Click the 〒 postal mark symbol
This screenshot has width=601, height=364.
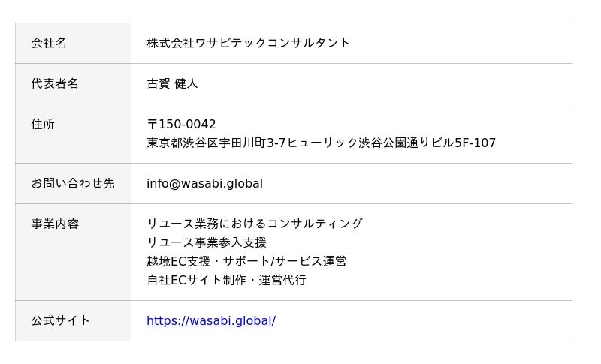point(152,125)
